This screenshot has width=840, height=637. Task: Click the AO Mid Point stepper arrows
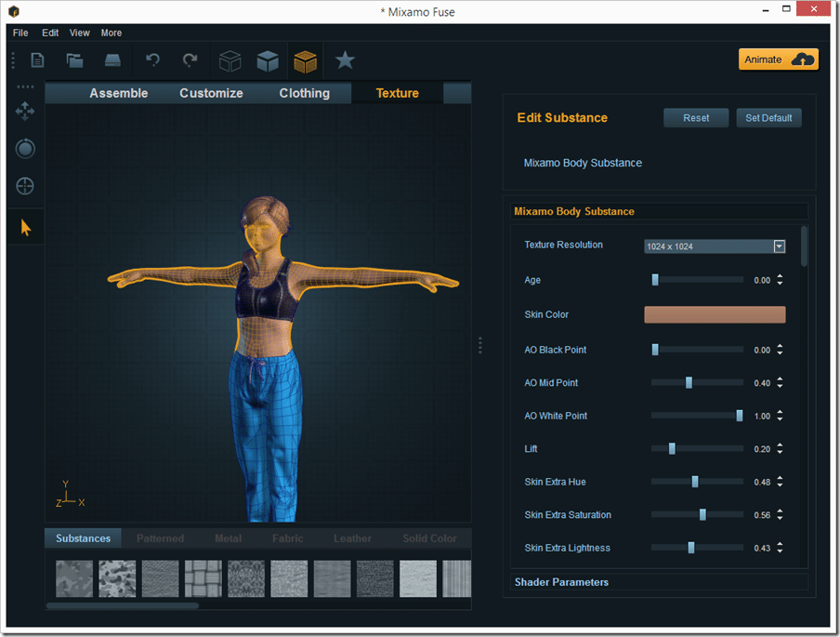point(780,383)
